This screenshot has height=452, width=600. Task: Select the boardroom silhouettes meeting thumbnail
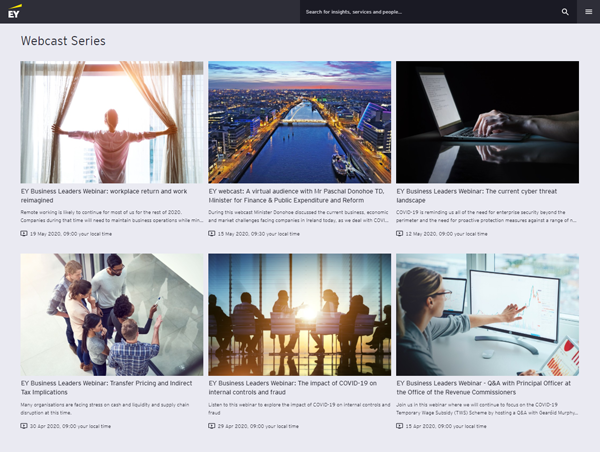(299, 314)
